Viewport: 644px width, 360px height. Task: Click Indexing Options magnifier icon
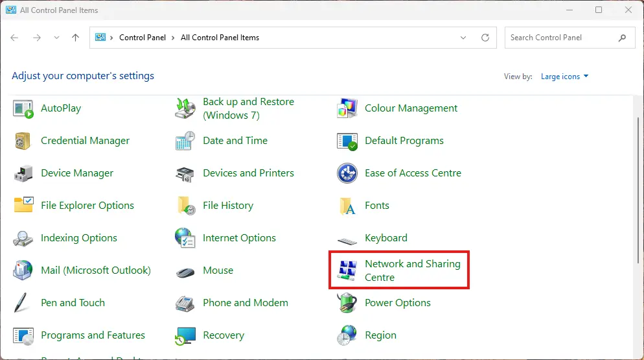(23, 238)
